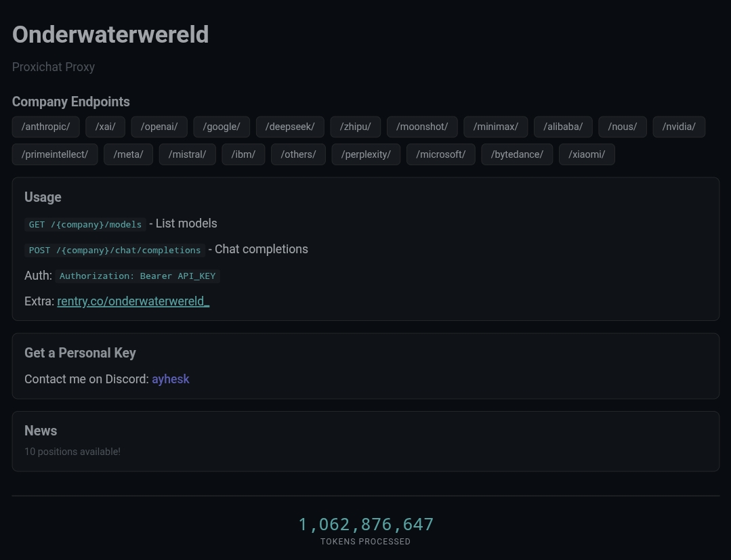Open the /bytedance/ endpoint chip

click(x=517, y=154)
